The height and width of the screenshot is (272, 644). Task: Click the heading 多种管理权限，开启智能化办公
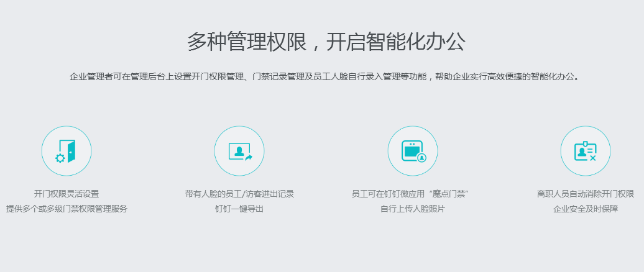pos(326,42)
